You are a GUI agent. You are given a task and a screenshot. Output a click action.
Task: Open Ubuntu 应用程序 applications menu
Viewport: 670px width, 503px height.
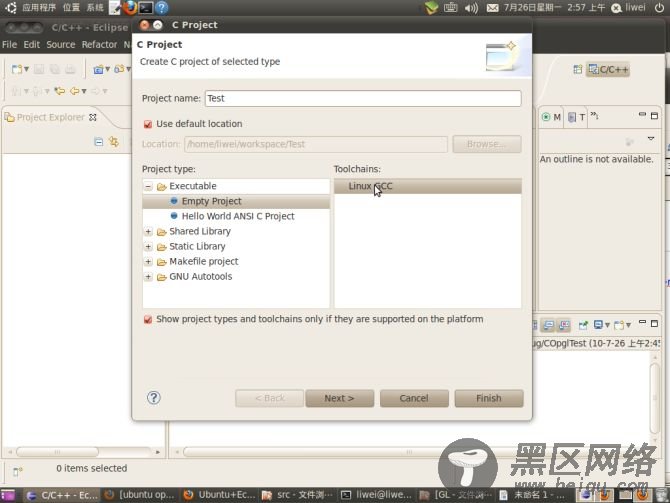pyautogui.click(x=39, y=7)
